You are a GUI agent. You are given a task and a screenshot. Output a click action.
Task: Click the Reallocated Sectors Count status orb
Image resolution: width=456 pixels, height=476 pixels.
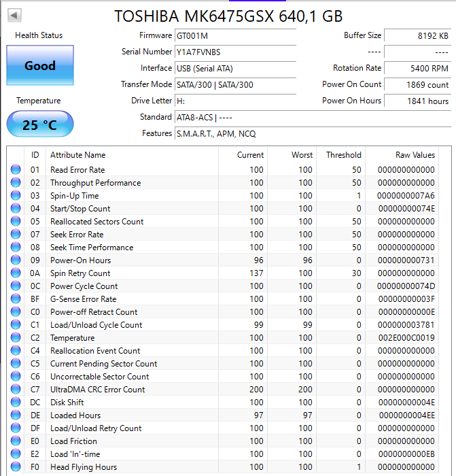pos(16,222)
